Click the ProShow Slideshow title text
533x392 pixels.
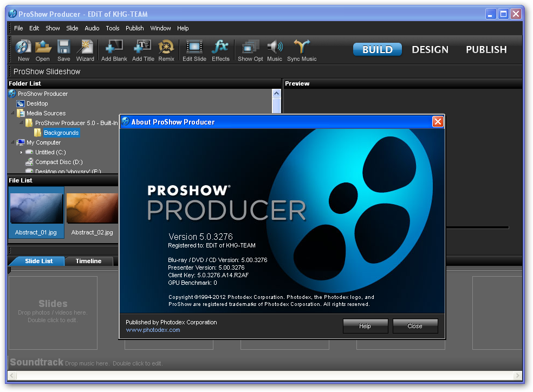coord(47,71)
